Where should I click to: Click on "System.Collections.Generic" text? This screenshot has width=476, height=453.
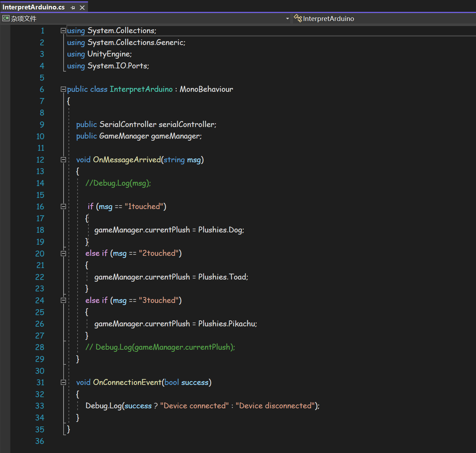coord(136,43)
